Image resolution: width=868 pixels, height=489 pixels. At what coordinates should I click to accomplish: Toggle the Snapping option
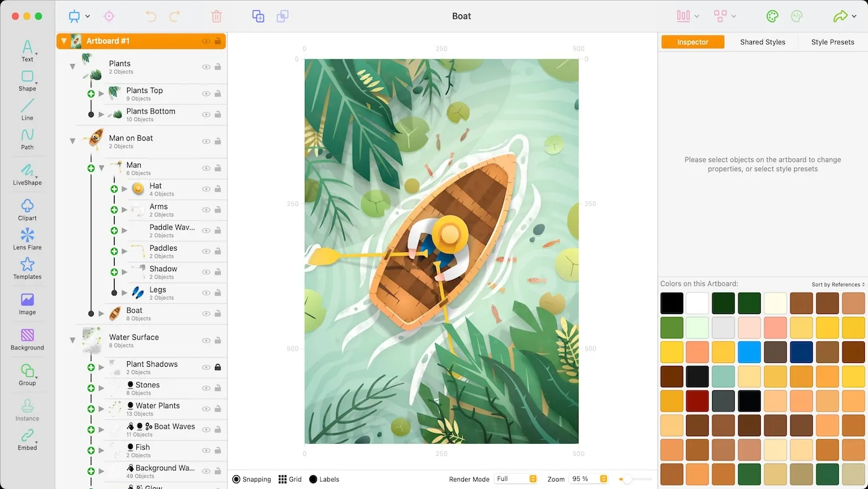pyautogui.click(x=252, y=479)
